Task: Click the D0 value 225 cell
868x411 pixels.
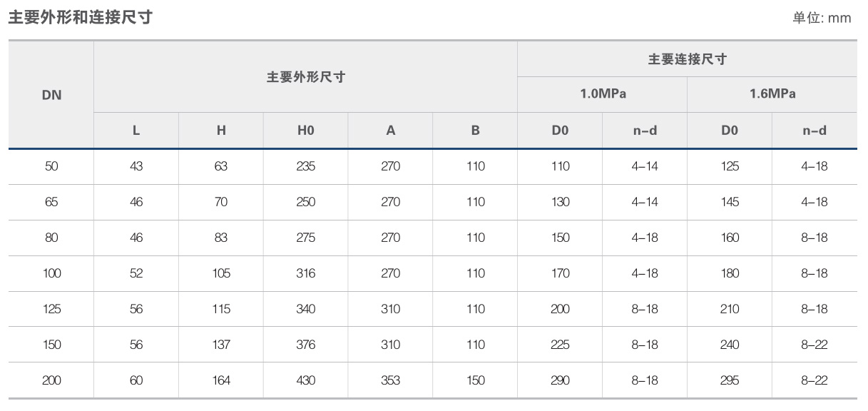Action: [560, 345]
